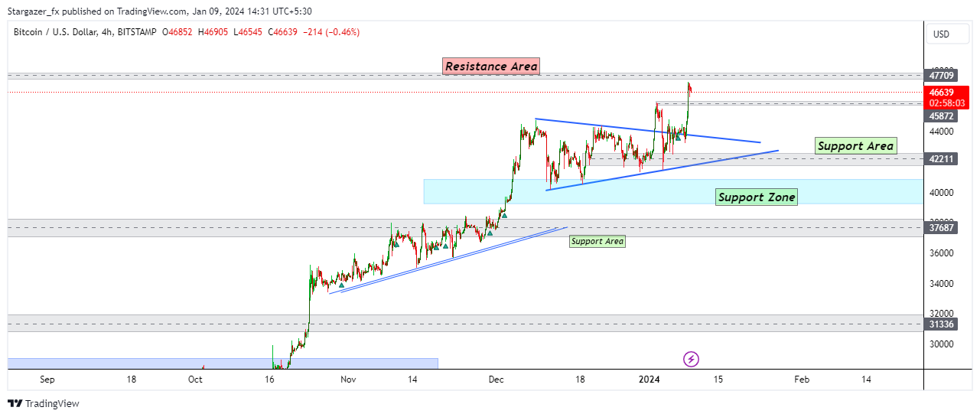Click the TradingView logo at the bottom
980x417 pixels.
[44, 403]
